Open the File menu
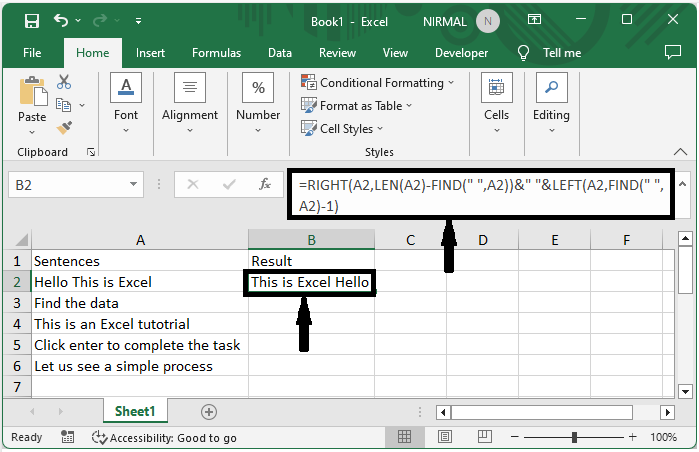 tap(32, 53)
